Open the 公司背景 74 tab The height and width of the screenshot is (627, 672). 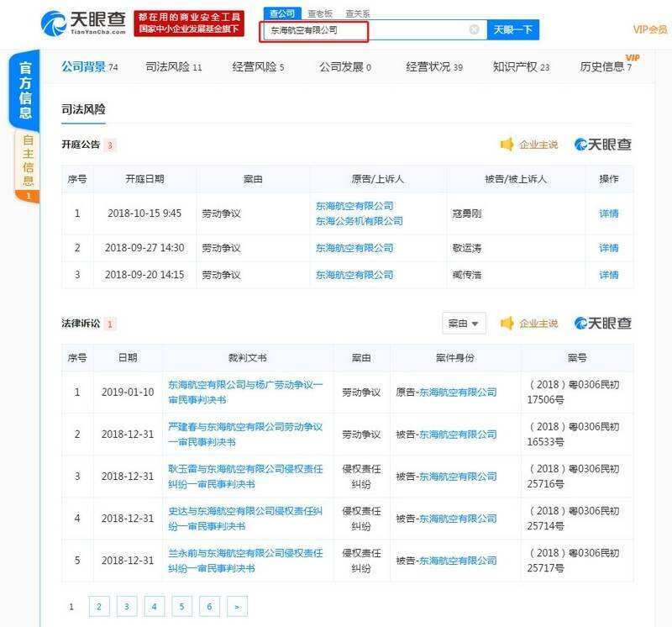(x=90, y=67)
